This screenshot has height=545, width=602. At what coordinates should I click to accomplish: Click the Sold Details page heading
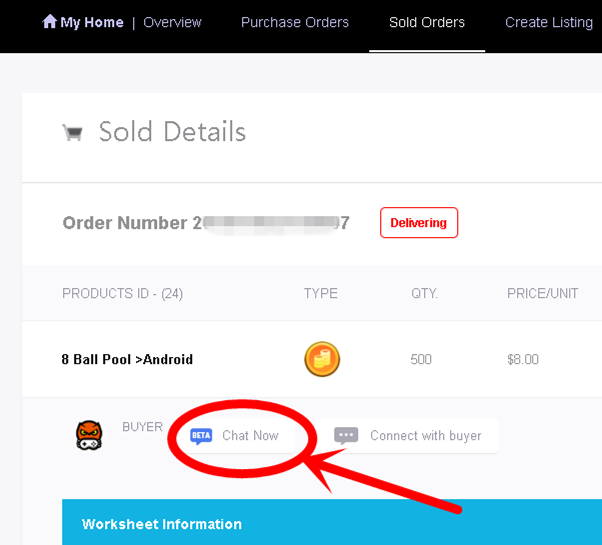pyautogui.click(x=172, y=132)
